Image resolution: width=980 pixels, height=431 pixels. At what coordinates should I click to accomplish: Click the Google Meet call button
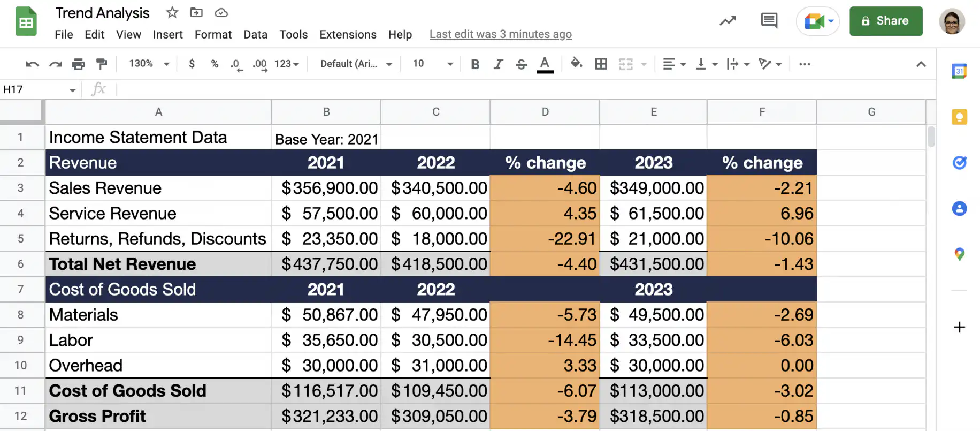817,21
